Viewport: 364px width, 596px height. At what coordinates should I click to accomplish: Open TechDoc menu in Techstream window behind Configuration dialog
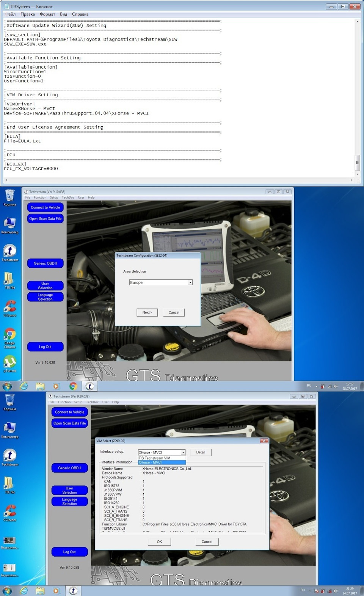click(x=68, y=198)
